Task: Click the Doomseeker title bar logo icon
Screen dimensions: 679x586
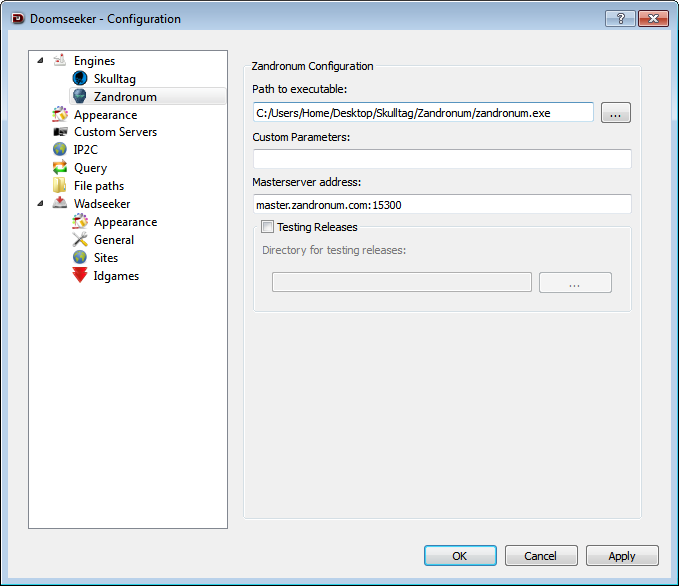Action: point(18,19)
